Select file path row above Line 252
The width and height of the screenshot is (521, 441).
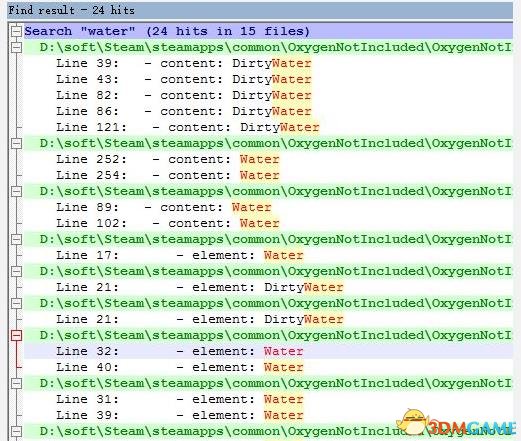tap(268, 143)
